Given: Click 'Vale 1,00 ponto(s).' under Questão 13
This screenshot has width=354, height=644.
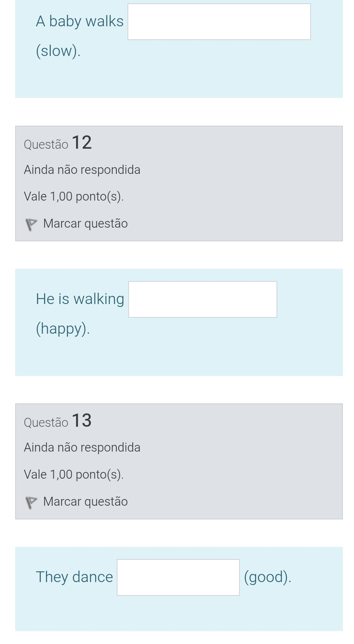Looking at the screenshot, I should pyautogui.click(x=74, y=475).
